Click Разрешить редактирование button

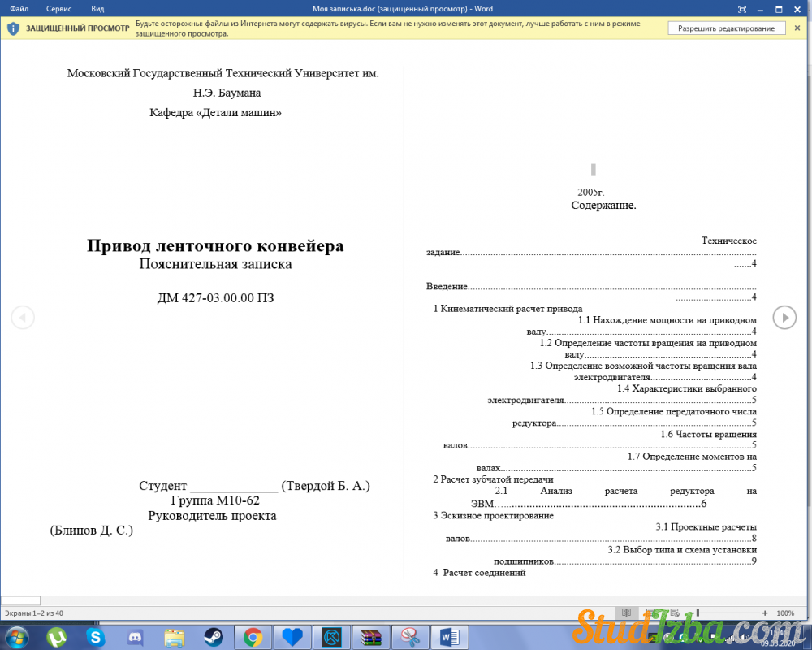pyautogui.click(x=726, y=28)
